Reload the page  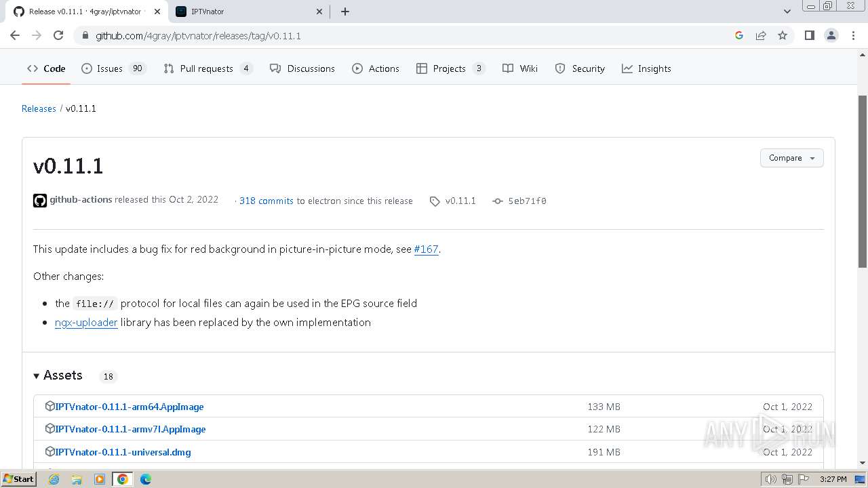click(x=58, y=35)
